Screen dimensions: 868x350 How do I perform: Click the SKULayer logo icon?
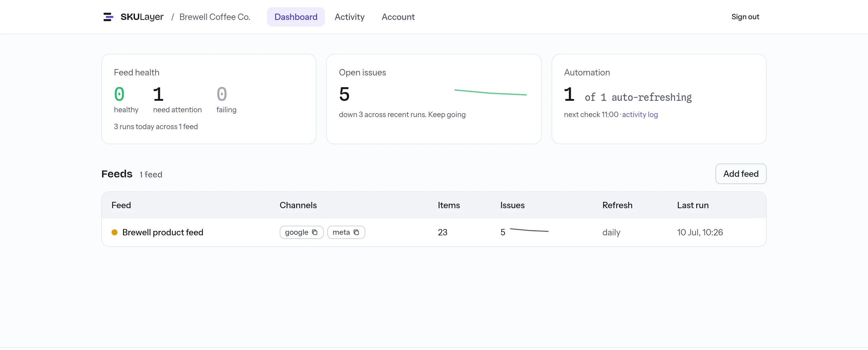point(108,17)
